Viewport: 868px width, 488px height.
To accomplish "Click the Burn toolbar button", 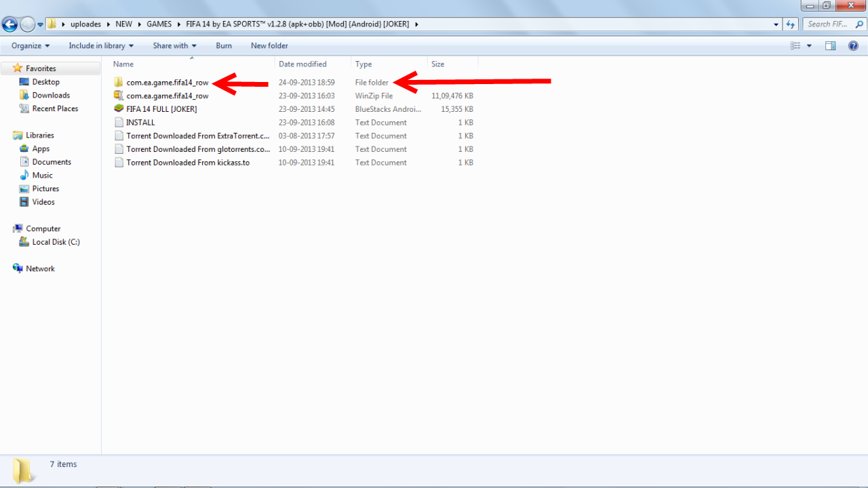I will [224, 45].
